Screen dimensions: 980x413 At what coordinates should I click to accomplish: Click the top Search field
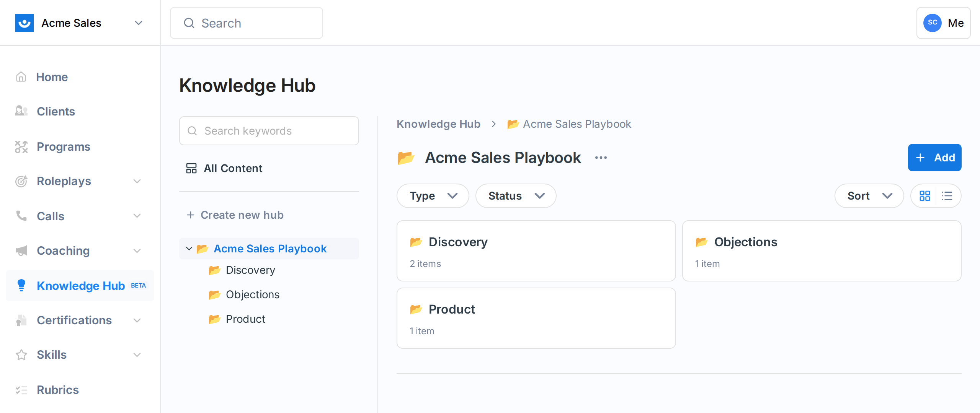(x=246, y=23)
